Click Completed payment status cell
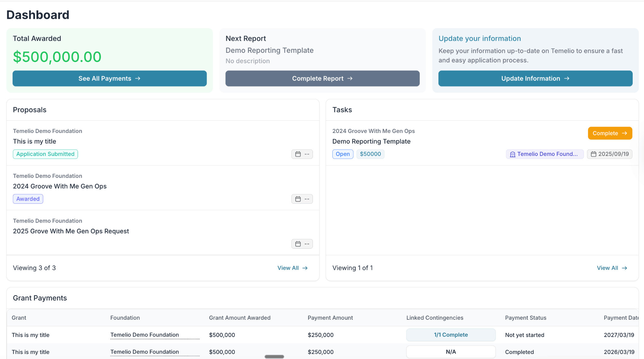644x359 pixels. click(519, 352)
